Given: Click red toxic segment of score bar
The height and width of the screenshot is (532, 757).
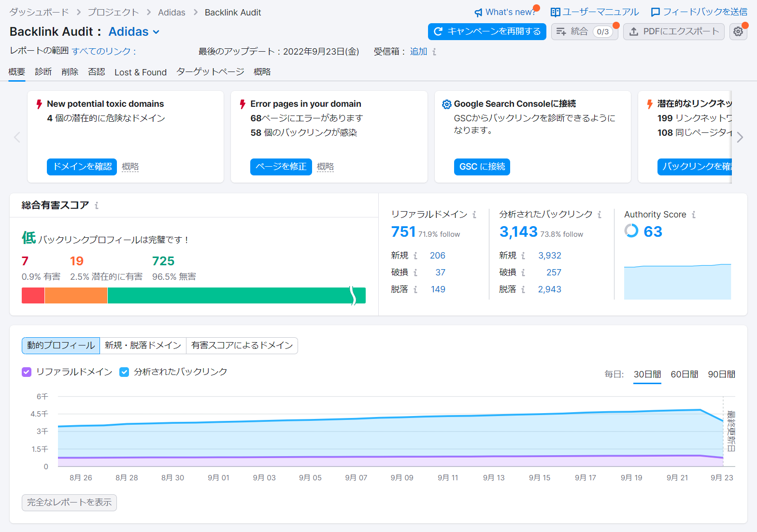Looking at the screenshot, I should coord(33,296).
